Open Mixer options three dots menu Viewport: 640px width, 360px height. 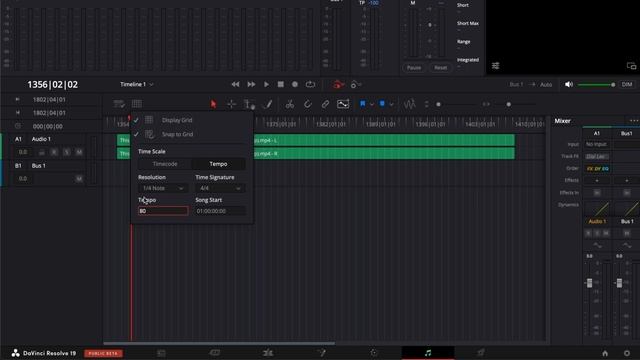(634, 121)
